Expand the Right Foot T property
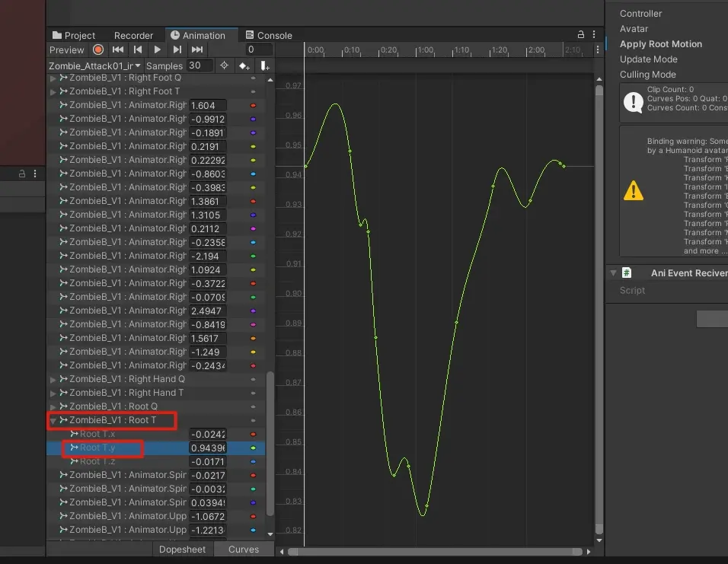This screenshot has width=728, height=564. 53,92
